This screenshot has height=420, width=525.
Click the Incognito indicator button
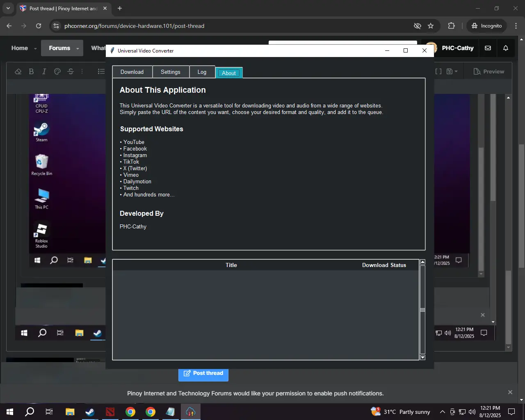click(487, 26)
